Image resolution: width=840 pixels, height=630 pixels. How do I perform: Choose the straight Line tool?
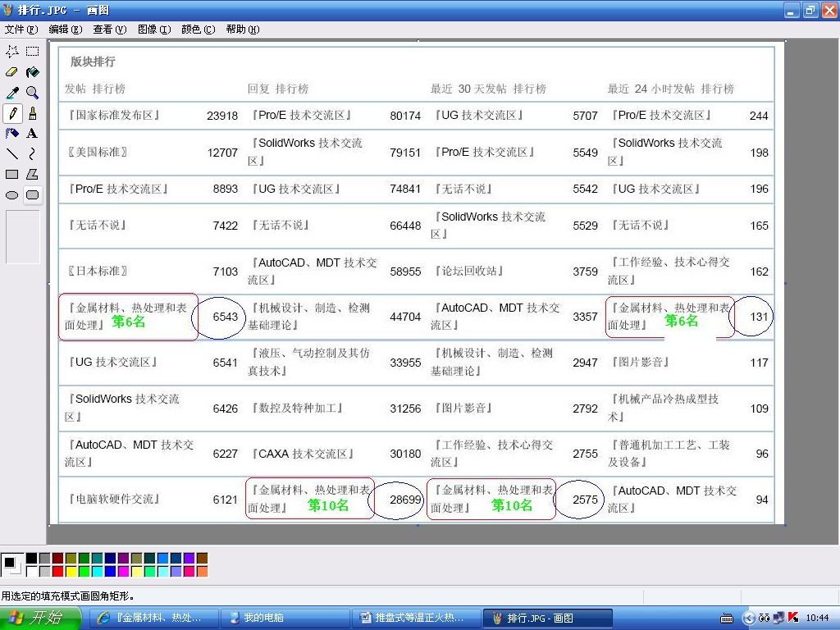click(11, 153)
